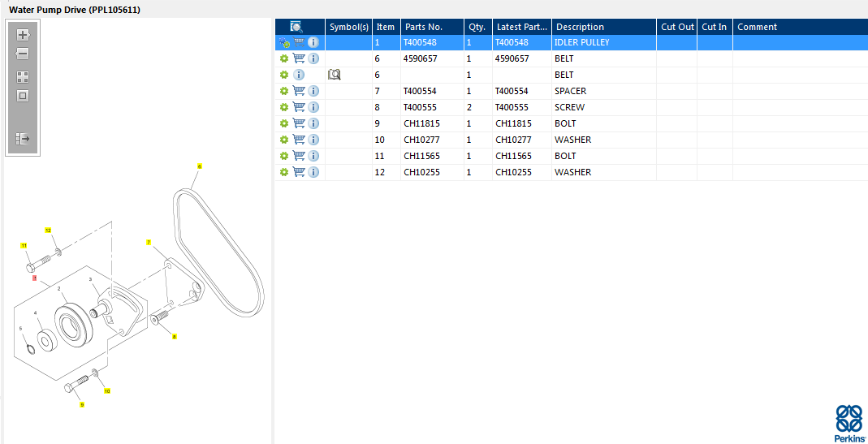Sort by the Qty. column header
This screenshot has width=868, height=444.
pyautogui.click(x=478, y=27)
